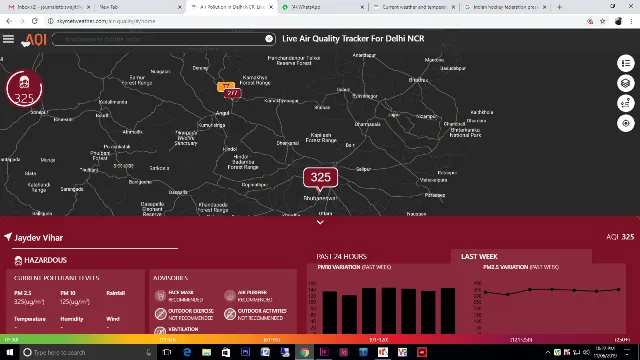Click the PM 10 value 125
The width and height of the screenshot is (640, 360).
[x=75, y=302]
